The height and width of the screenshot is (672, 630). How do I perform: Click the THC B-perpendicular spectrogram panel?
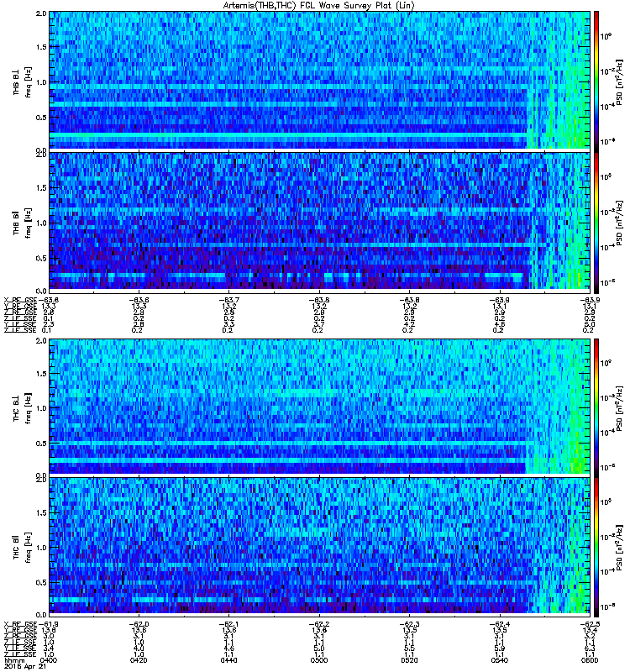[x=320, y=407]
